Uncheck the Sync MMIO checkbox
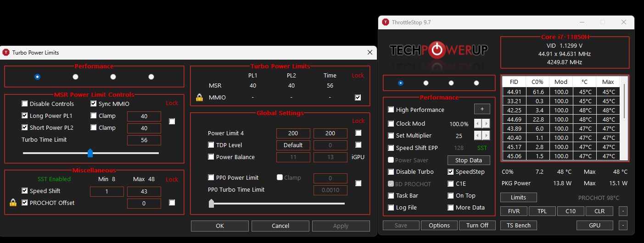 tap(94, 104)
